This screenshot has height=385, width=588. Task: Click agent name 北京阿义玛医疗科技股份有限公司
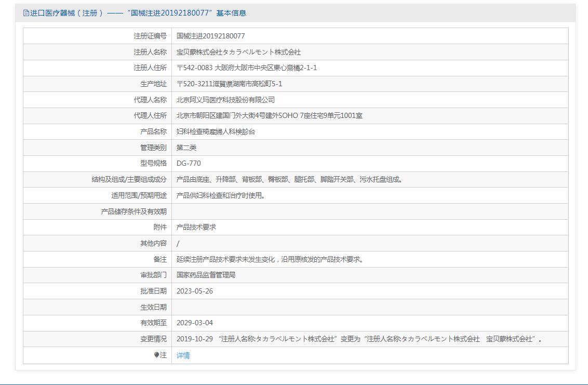point(225,100)
